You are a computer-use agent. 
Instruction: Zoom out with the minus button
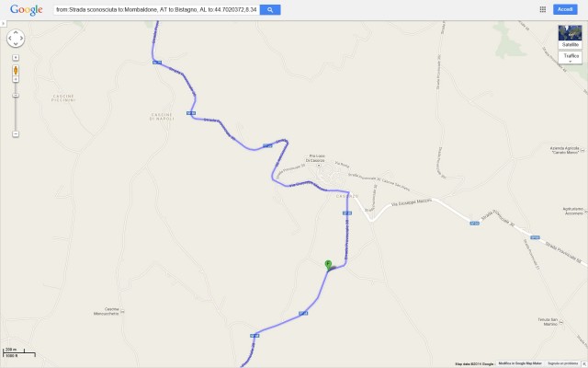pyautogui.click(x=16, y=134)
